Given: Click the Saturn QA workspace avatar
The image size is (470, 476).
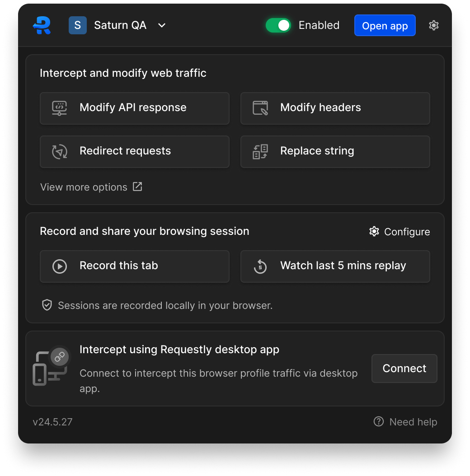Looking at the screenshot, I should [77, 25].
